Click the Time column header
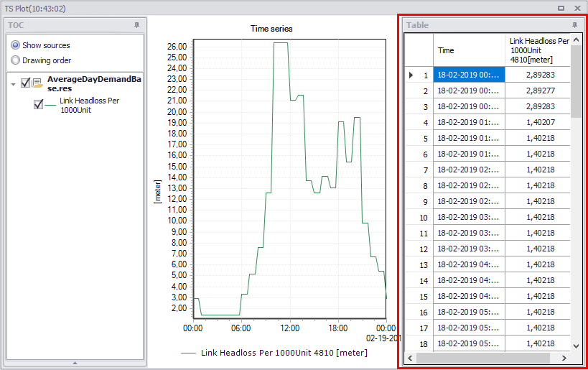 point(469,50)
